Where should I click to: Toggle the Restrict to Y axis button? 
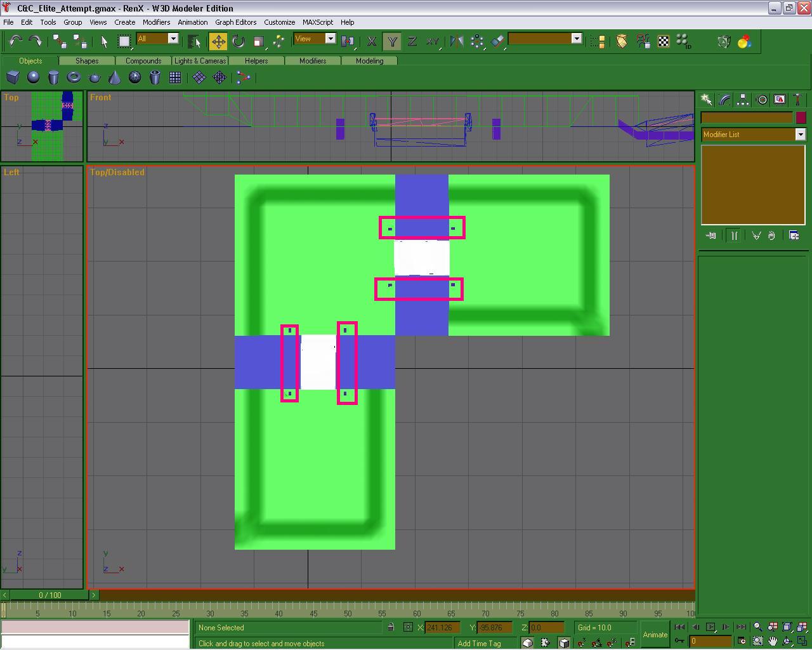(392, 41)
